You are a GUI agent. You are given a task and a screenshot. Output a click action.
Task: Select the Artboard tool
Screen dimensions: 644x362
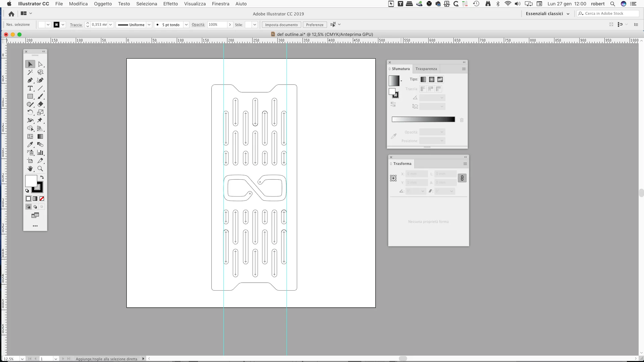30,161
